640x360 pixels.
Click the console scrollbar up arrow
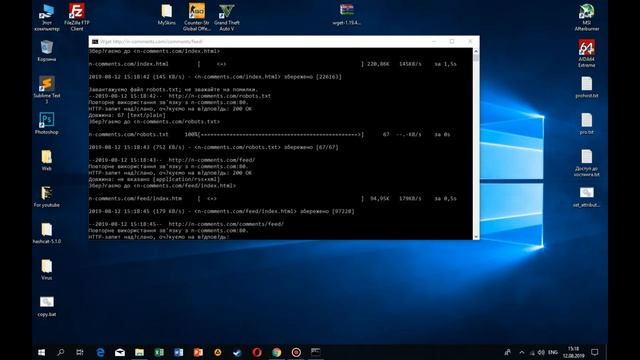(x=476, y=51)
